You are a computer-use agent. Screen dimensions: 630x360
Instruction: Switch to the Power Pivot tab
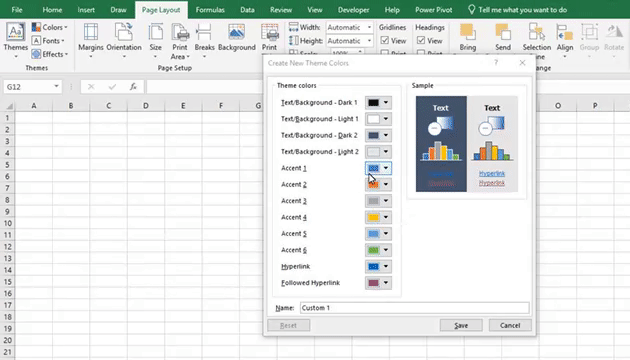[x=434, y=10]
